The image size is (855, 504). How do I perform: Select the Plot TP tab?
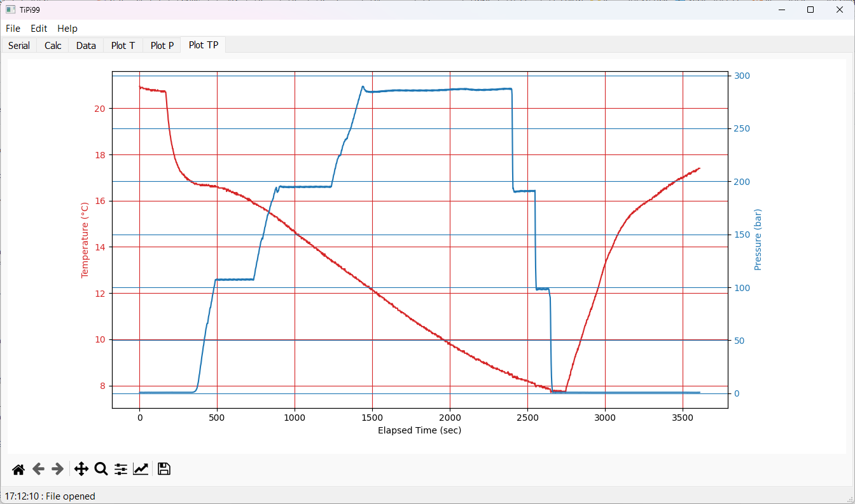(x=204, y=44)
